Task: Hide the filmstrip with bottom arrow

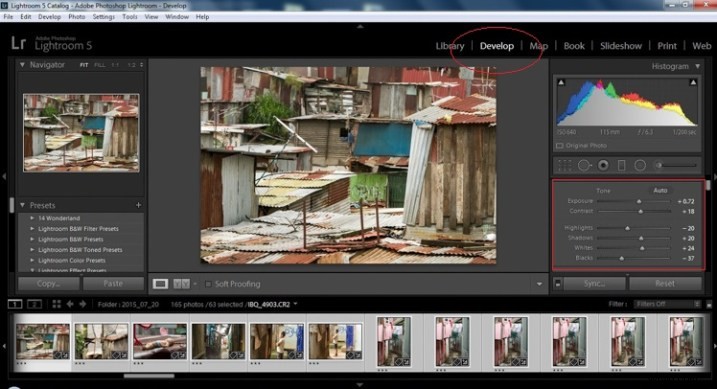Action: tap(360, 385)
